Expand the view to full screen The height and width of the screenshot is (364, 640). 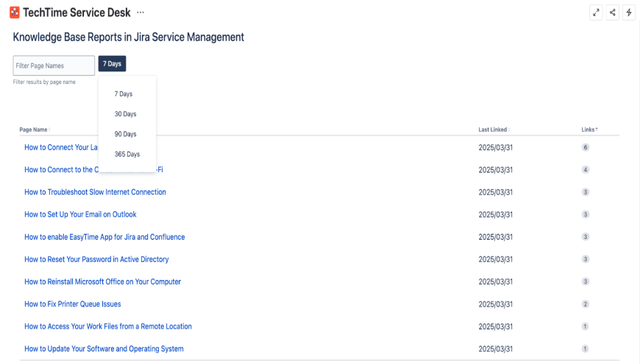pyautogui.click(x=596, y=13)
